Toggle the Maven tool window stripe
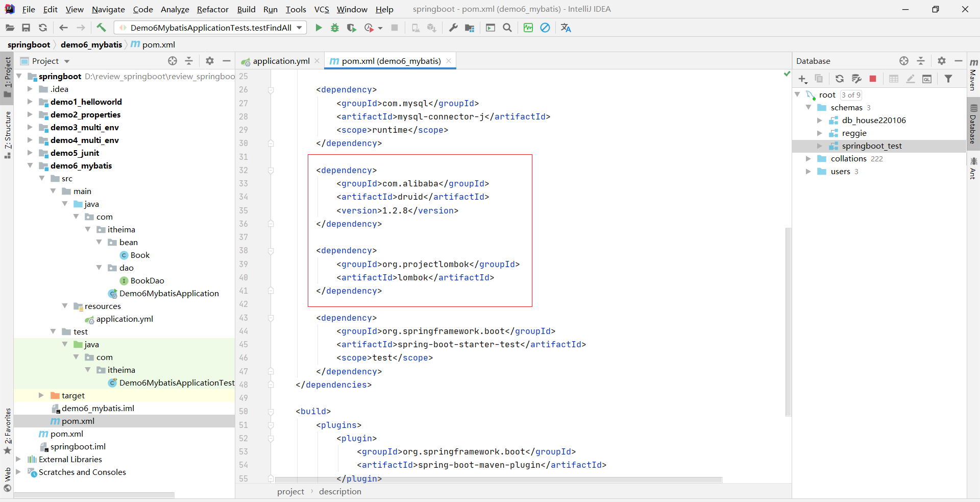Screen dimensions: 980x502 pos(973,75)
